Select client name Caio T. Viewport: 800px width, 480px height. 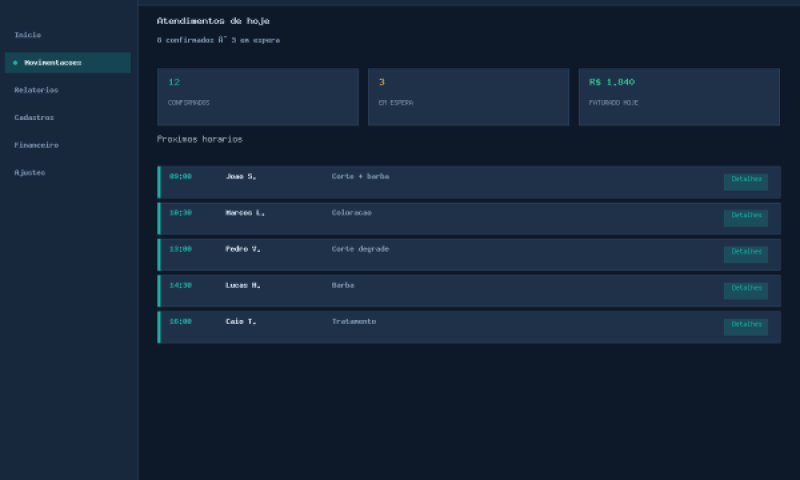[x=241, y=321]
